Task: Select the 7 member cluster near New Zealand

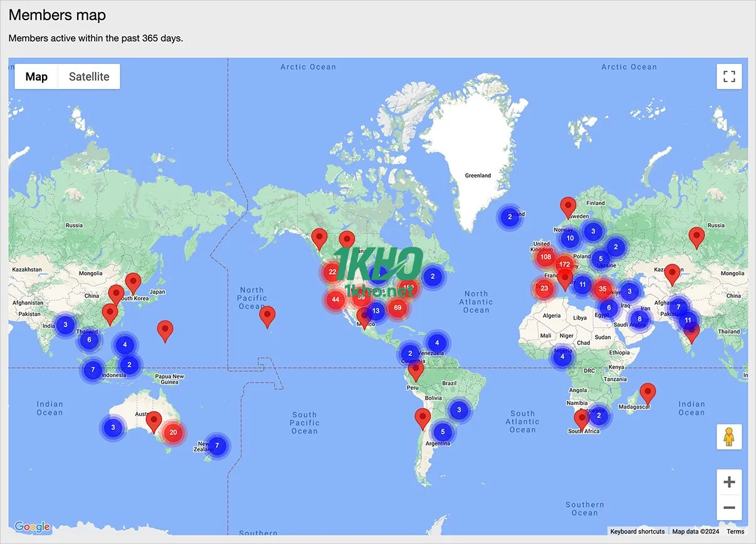Action: [x=216, y=446]
